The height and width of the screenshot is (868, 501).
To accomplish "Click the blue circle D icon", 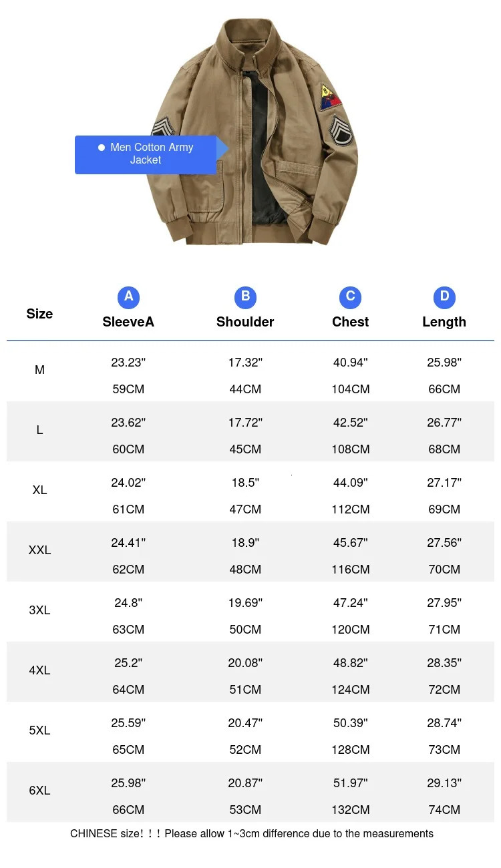I will (444, 297).
